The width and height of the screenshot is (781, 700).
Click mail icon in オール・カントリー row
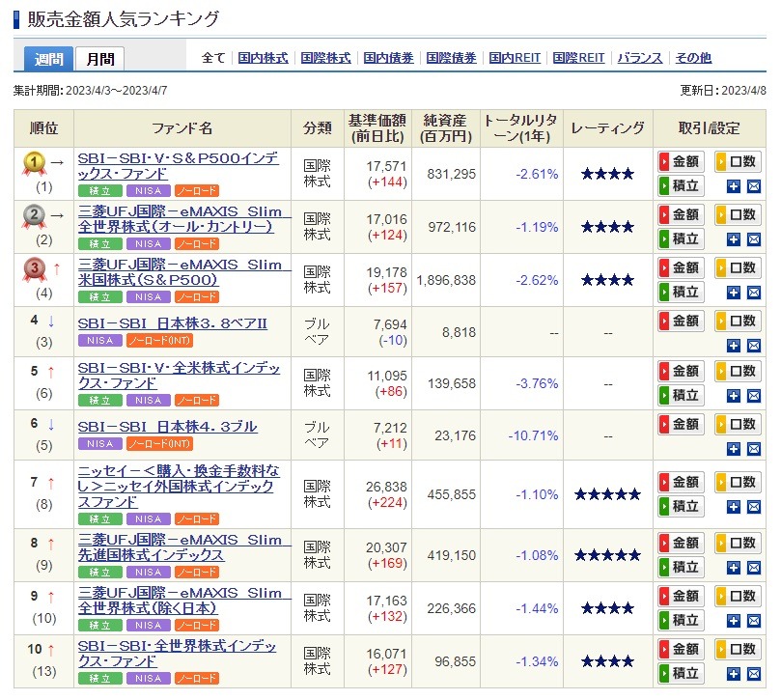[754, 239]
